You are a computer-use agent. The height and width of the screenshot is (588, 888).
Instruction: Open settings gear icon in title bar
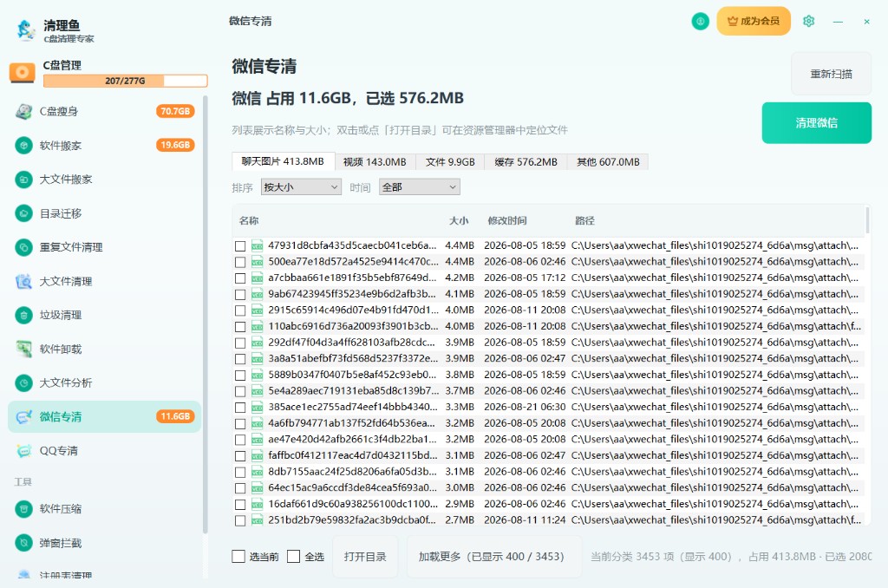click(809, 21)
